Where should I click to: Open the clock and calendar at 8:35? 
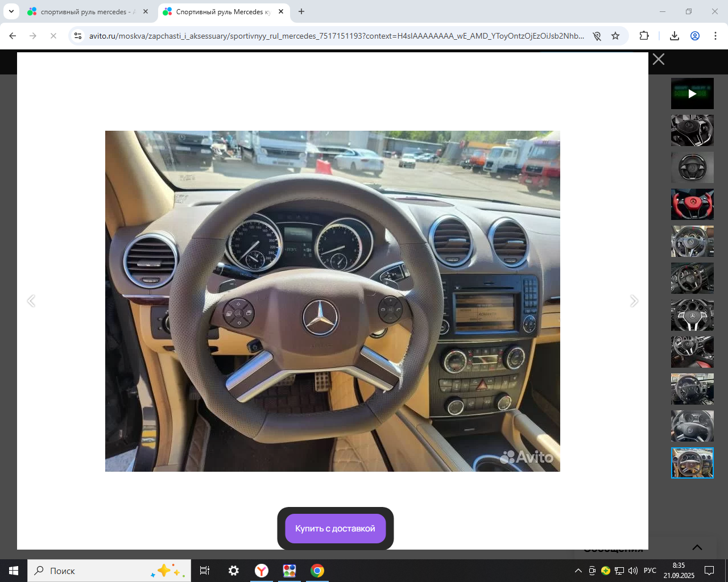coord(679,571)
